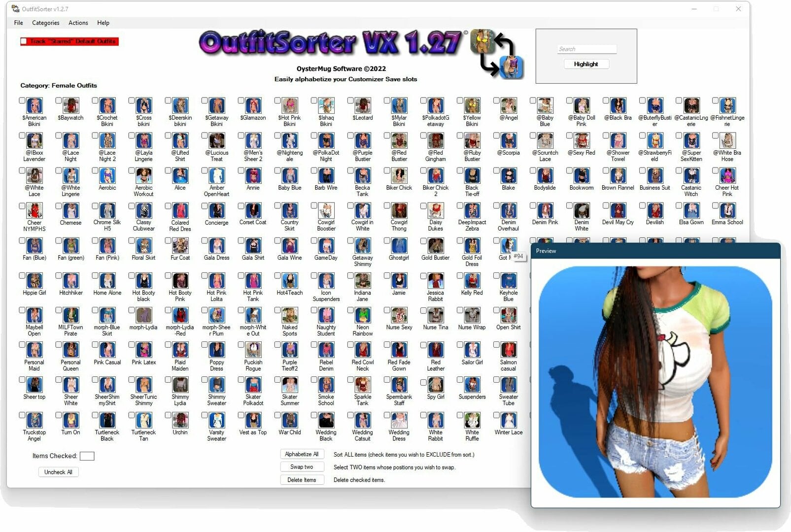This screenshot has height=532, width=791.
Task: Click the Preview window title bar
Action: (x=655, y=251)
